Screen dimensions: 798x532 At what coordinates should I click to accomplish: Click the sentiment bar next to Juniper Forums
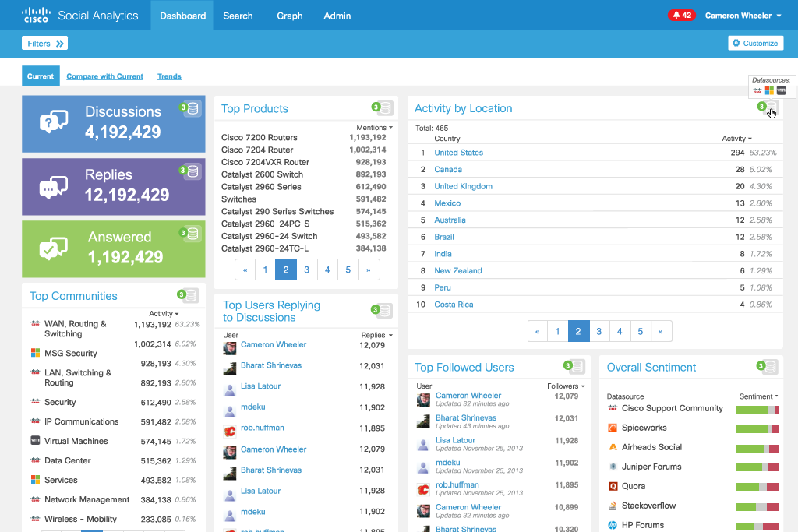[757, 466]
